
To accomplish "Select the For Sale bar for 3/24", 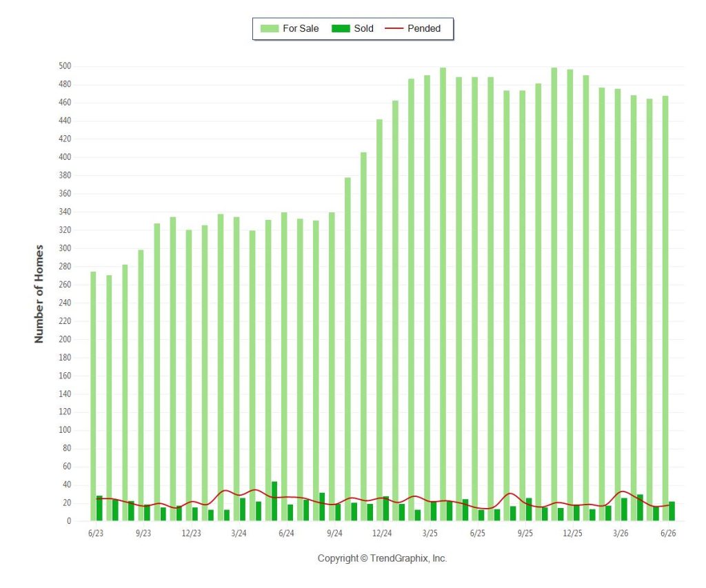I will pyautogui.click(x=236, y=369).
